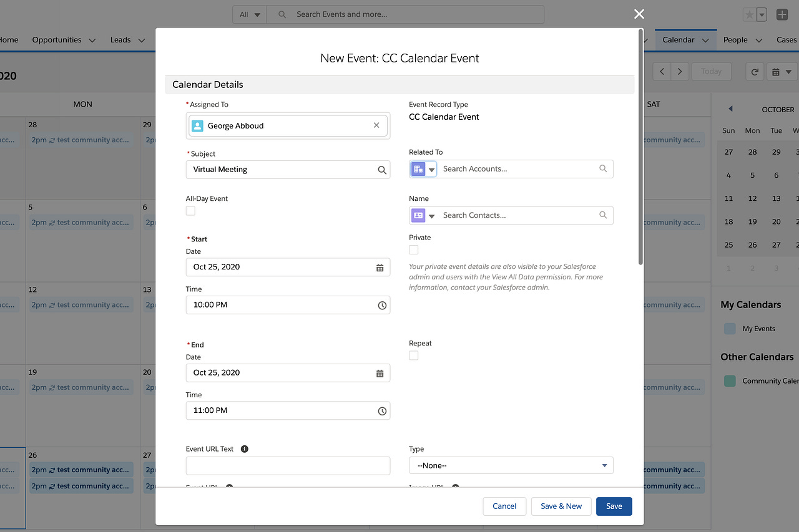Enable the Repeat checkbox
The height and width of the screenshot is (532, 799).
pos(413,355)
